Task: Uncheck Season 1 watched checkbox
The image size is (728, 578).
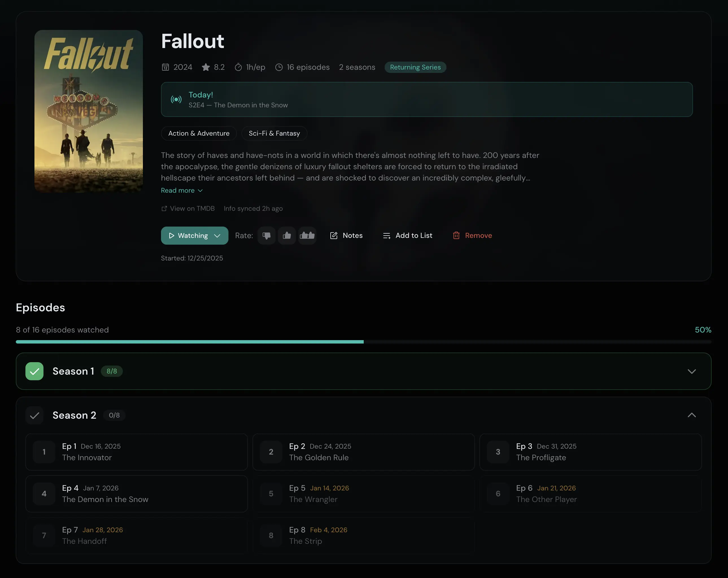Action: click(34, 371)
